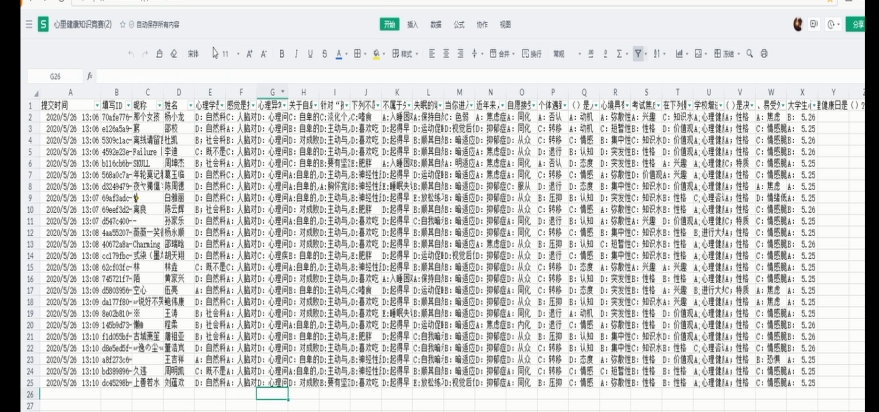Screen dimensions: 879x412
Task: Switch to the 视图 tab
Action: click(x=505, y=25)
